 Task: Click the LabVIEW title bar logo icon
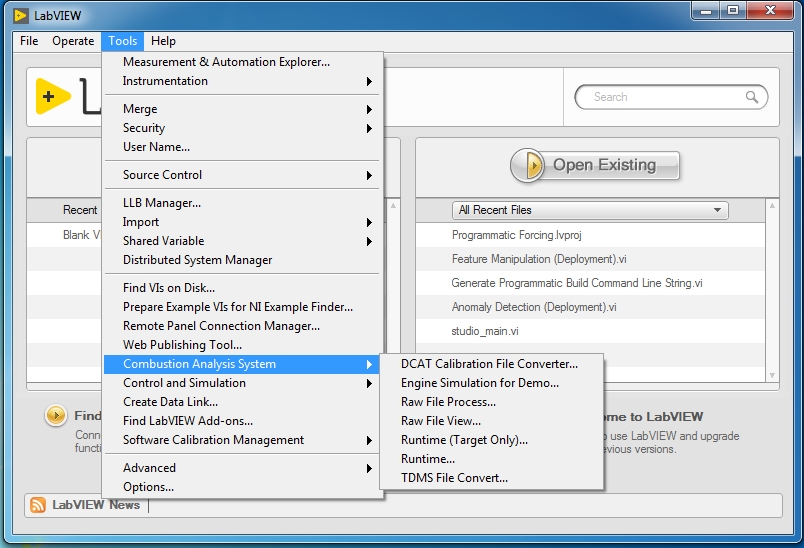[21, 16]
